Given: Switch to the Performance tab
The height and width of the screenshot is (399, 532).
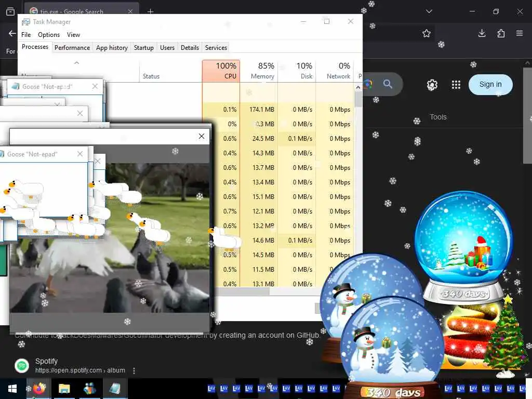Looking at the screenshot, I should coord(72,47).
